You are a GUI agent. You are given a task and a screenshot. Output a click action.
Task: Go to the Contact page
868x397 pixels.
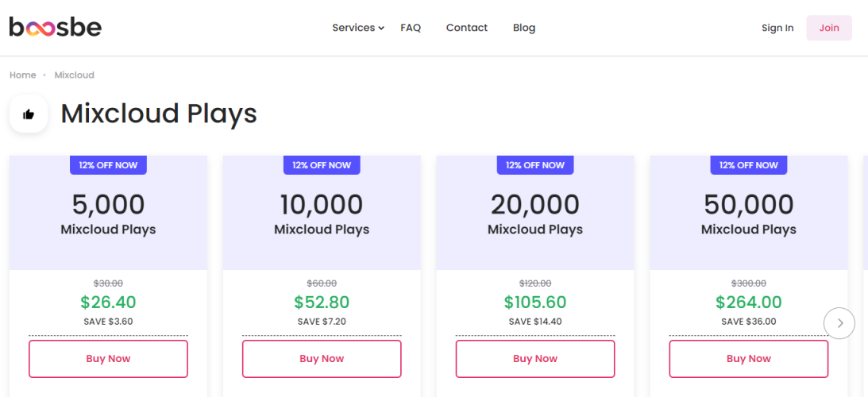(466, 28)
